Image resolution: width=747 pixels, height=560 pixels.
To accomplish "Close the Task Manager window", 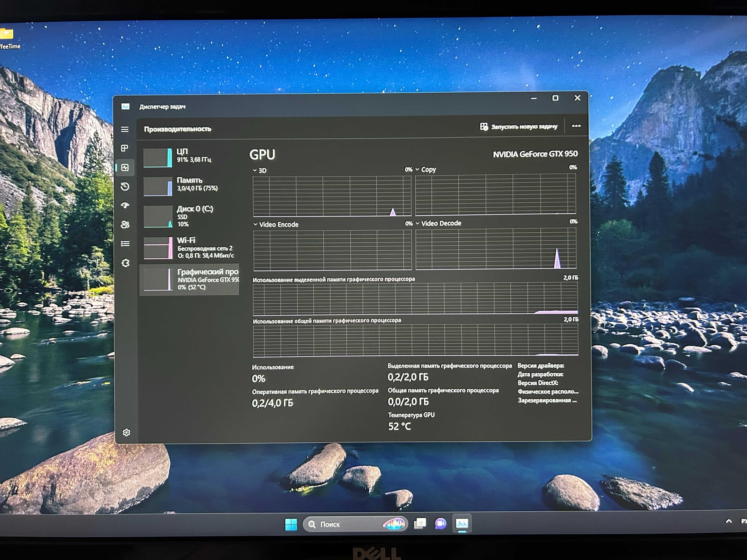I will pyautogui.click(x=577, y=98).
